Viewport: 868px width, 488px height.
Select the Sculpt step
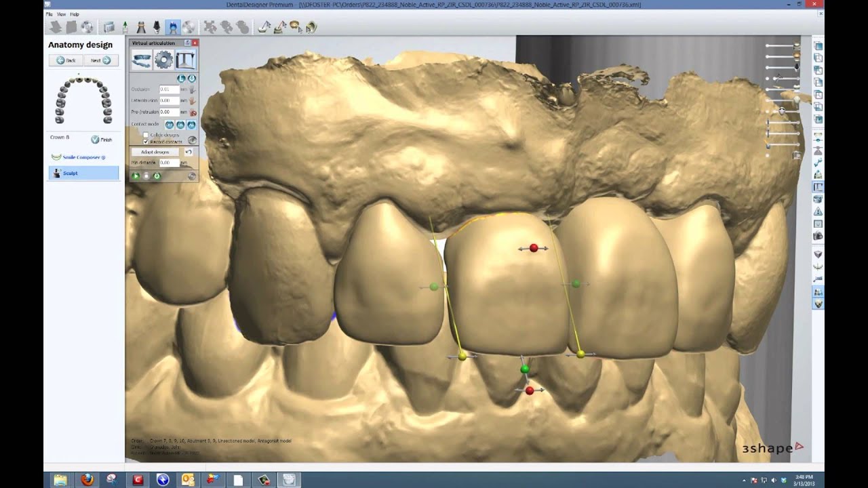pos(83,173)
